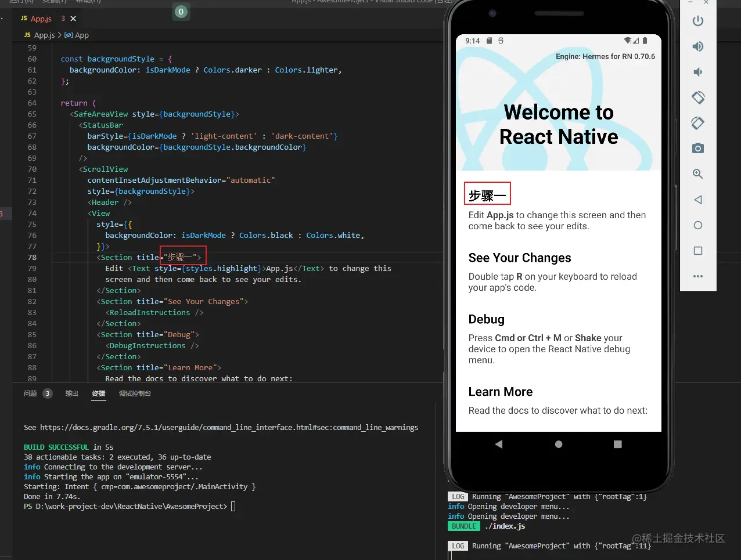Click ScrollView tag on line 70
This screenshot has height=560, width=741.
(x=105, y=169)
